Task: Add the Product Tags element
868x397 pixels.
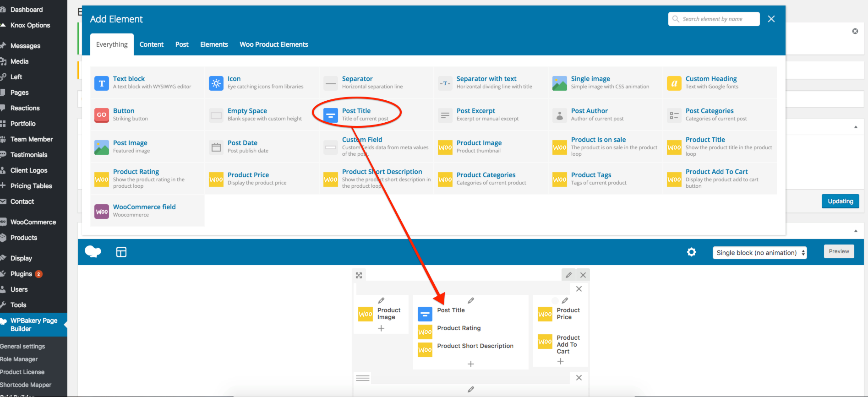Action: tap(605, 179)
